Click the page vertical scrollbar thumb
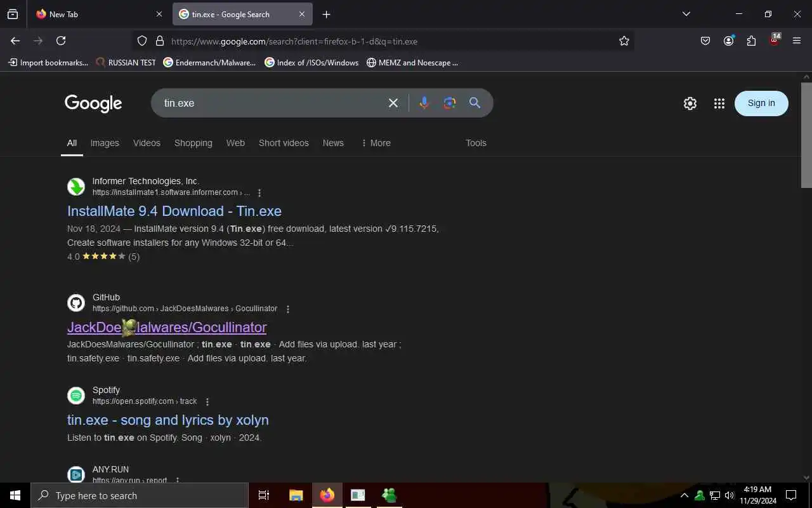The width and height of the screenshot is (812, 508). pyautogui.click(x=806, y=135)
